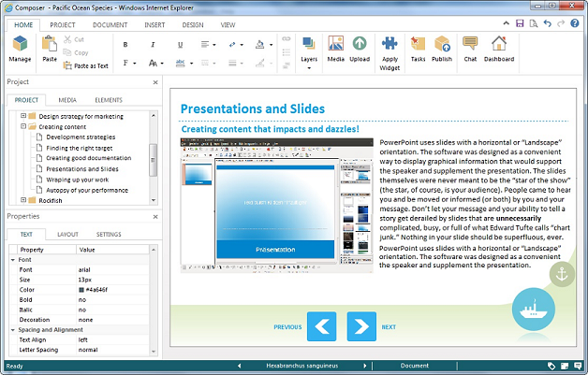Open the Tasks icon
This screenshot has width=588, height=375.
tap(418, 44)
